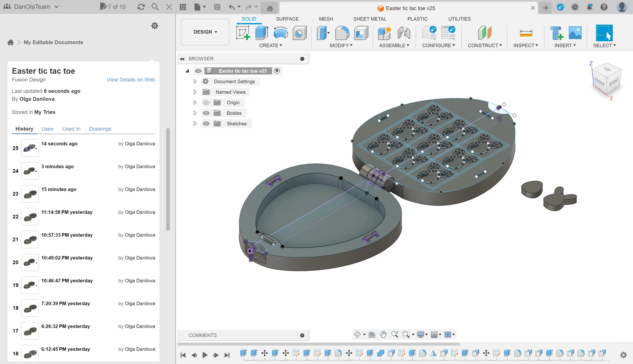Click the data panel home breadcrumb

click(11, 43)
